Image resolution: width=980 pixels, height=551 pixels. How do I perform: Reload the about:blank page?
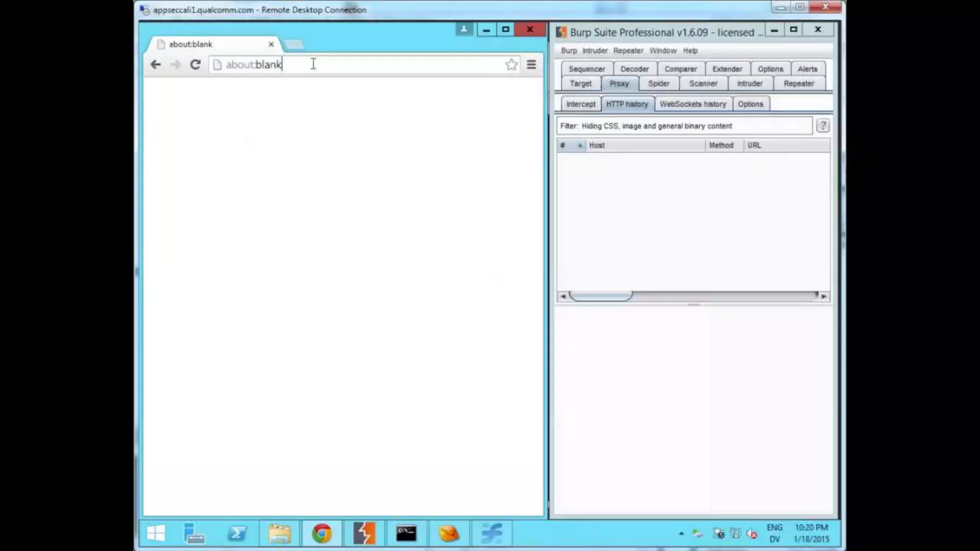(195, 65)
